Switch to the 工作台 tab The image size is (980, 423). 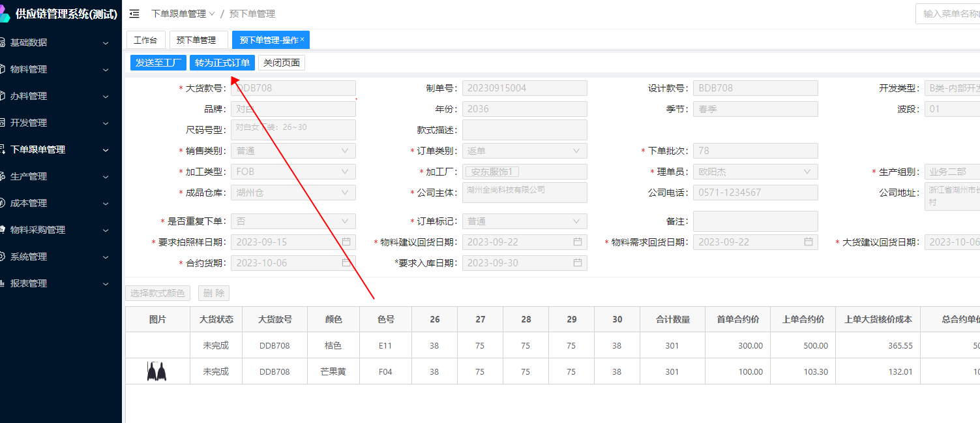click(x=145, y=40)
